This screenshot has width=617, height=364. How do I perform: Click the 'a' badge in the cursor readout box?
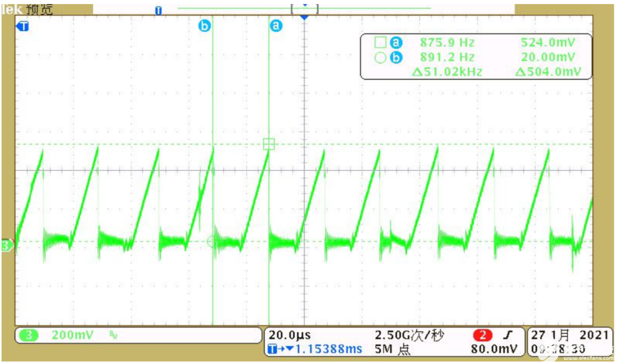click(x=396, y=42)
